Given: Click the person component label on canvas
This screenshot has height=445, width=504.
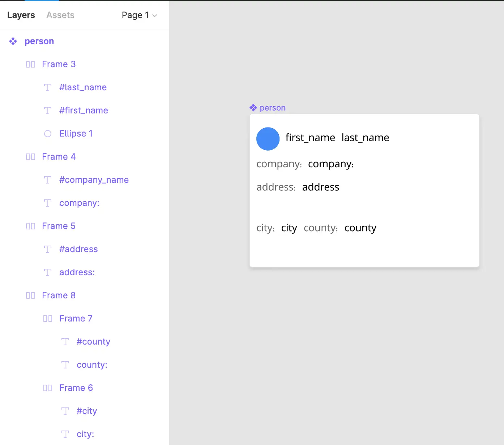Looking at the screenshot, I should [272, 108].
